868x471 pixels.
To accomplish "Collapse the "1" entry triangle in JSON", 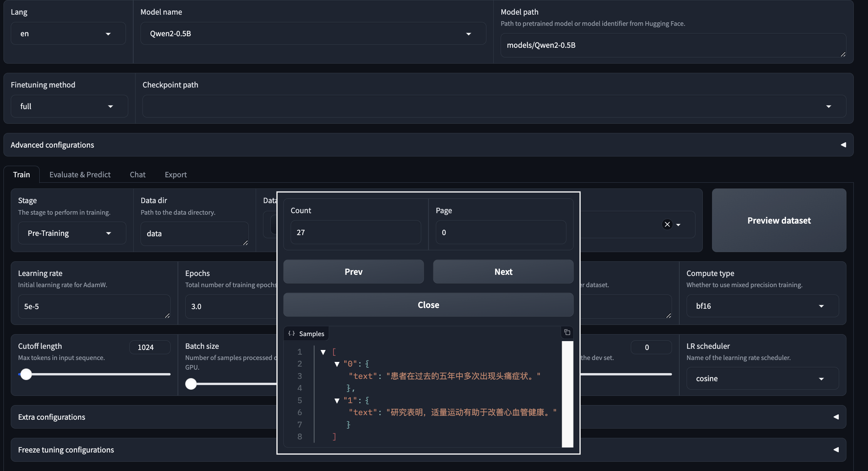I will point(337,400).
